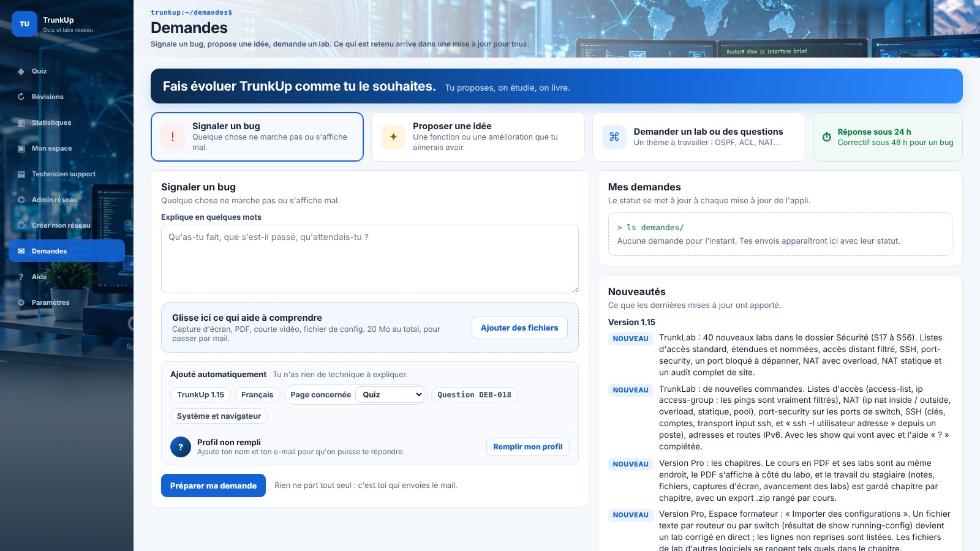The width and height of the screenshot is (980, 551).
Task: Click NOUVEAU badge beside Espace formateur entry
Action: (x=631, y=515)
